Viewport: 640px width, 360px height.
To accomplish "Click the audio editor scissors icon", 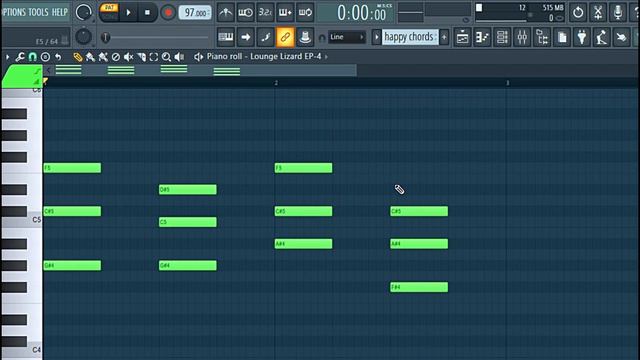I will point(598,13).
